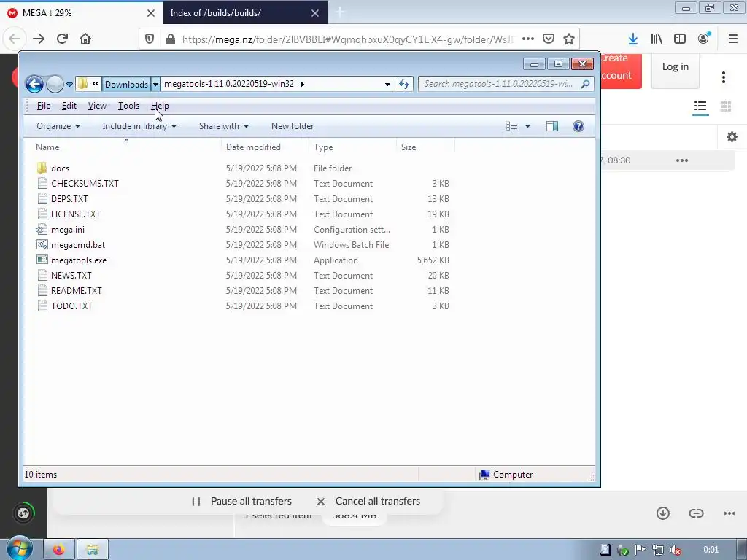Select the README.TXT file name
This screenshot has width=747, height=560.
click(x=77, y=290)
